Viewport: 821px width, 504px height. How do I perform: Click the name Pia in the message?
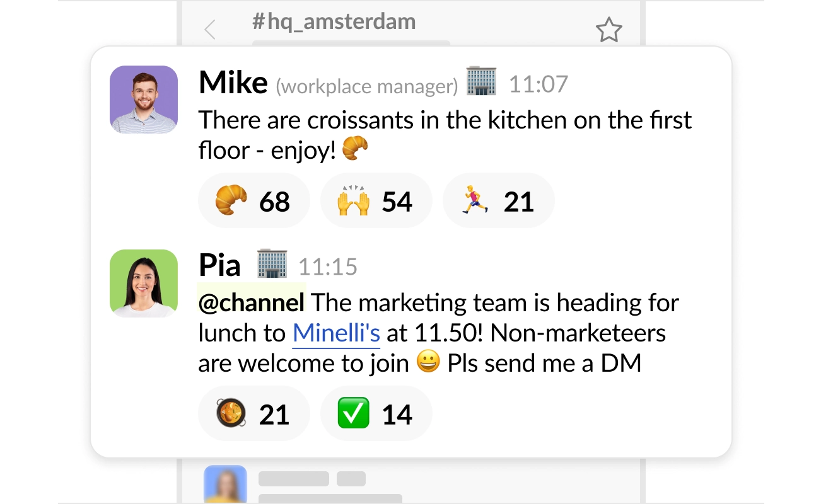tap(219, 265)
